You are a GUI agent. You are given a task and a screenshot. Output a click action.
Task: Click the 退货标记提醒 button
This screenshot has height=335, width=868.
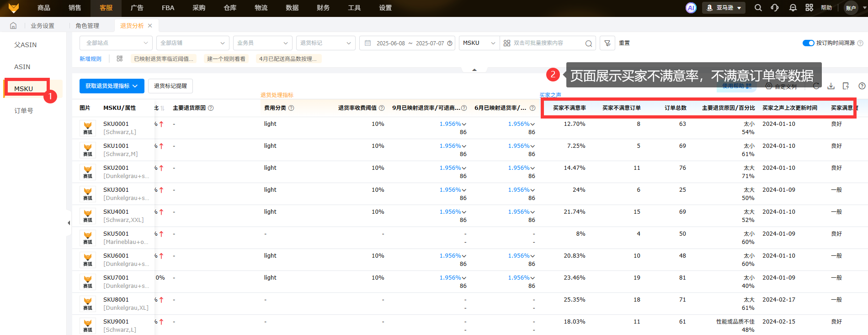coord(170,86)
